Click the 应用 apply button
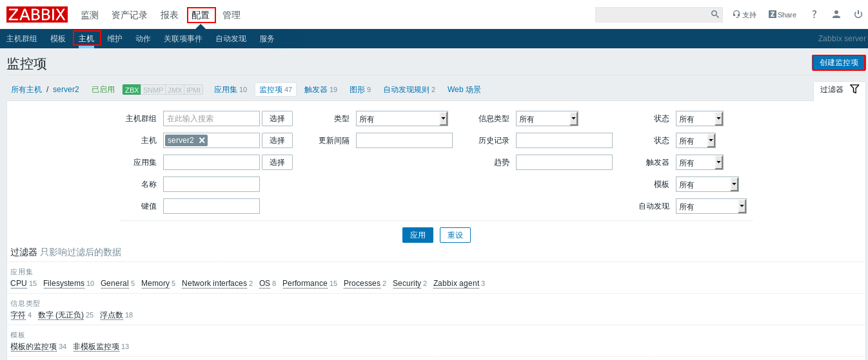868x360 pixels. click(418, 235)
